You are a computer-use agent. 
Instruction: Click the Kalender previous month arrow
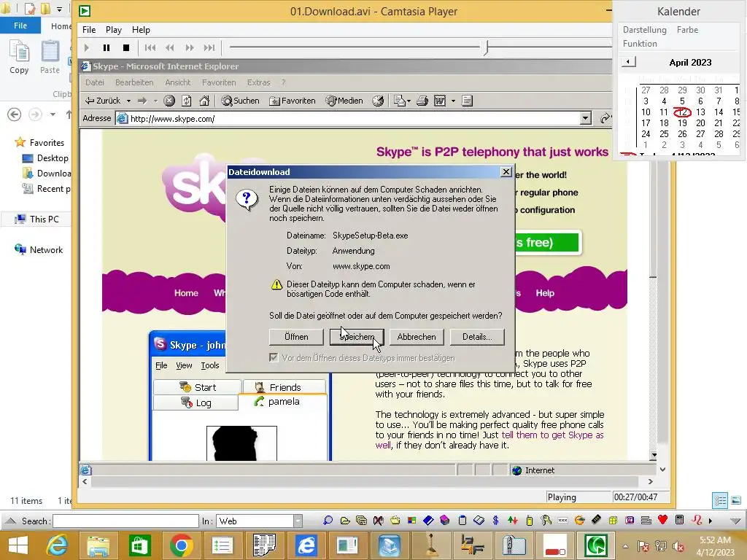click(x=628, y=61)
